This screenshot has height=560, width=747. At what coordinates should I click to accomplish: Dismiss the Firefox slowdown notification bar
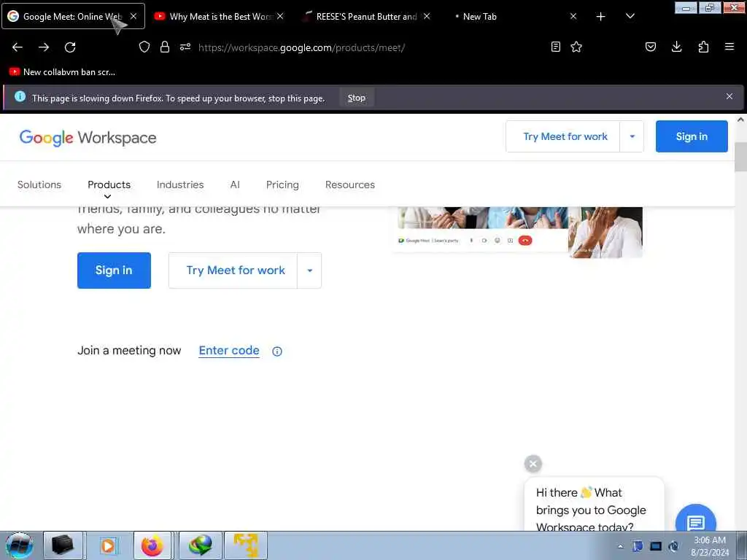tap(729, 97)
